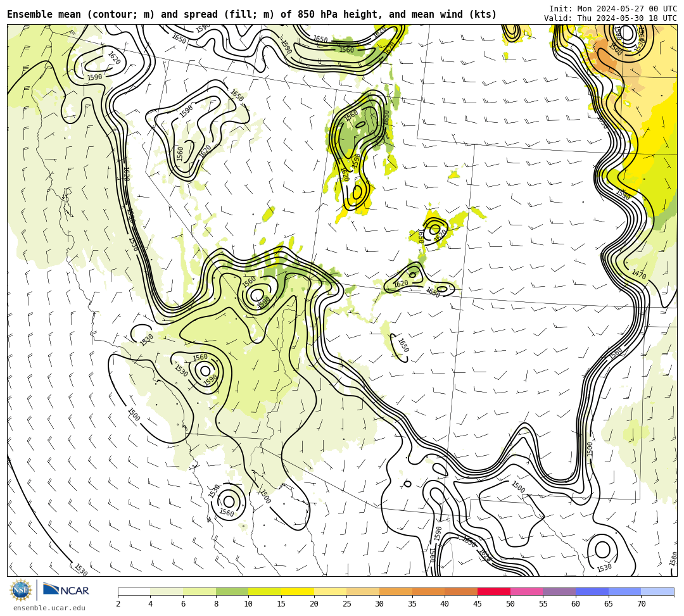Pick the pale yellow 20–25 colorbar segment
The width and height of the screenshot is (684, 616).
pos(330,591)
